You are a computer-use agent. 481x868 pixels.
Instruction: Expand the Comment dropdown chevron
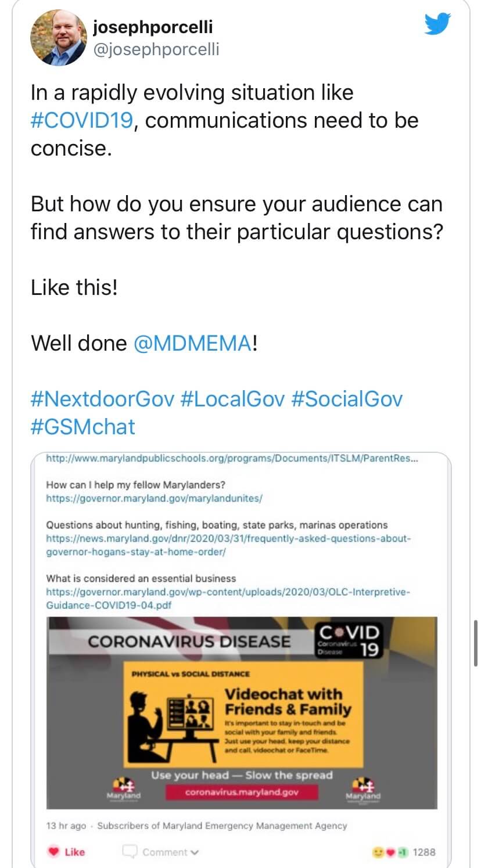(x=195, y=852)
